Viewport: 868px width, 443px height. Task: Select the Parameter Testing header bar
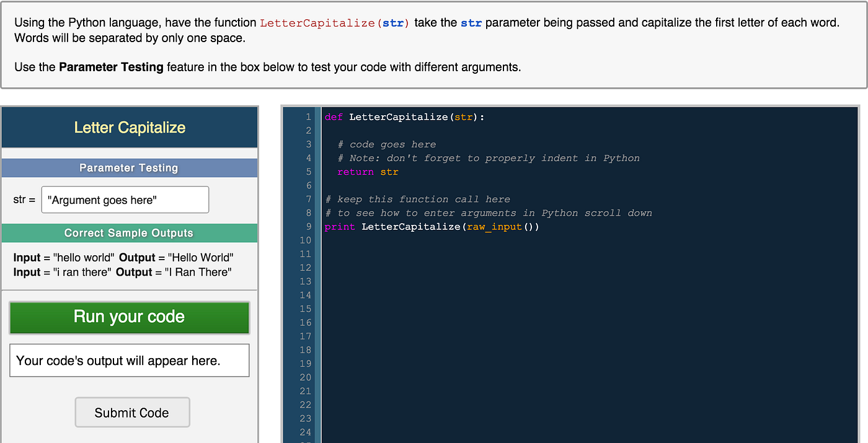click(128, 167)
